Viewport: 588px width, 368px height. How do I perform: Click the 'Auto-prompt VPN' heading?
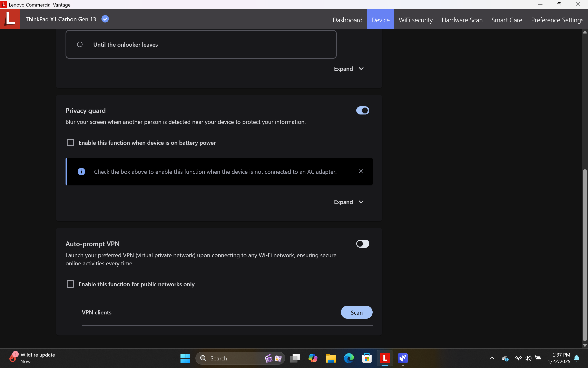point(92,244)
